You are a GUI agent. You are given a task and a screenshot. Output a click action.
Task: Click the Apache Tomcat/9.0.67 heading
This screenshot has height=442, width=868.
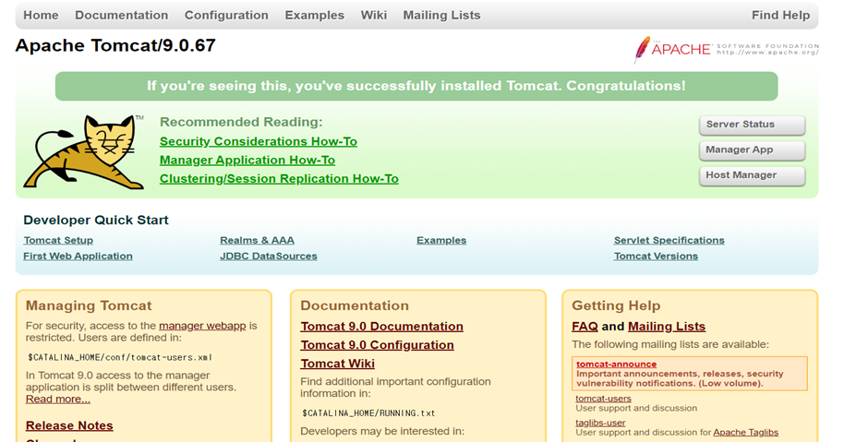point(115,45)
